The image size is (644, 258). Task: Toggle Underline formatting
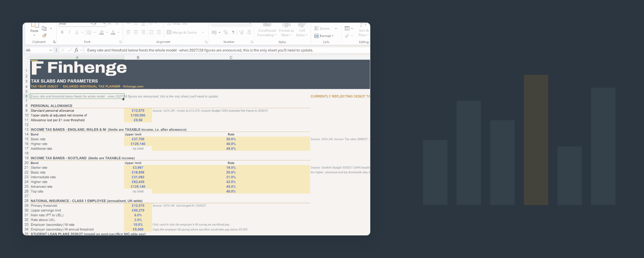[x=77, y=32]
